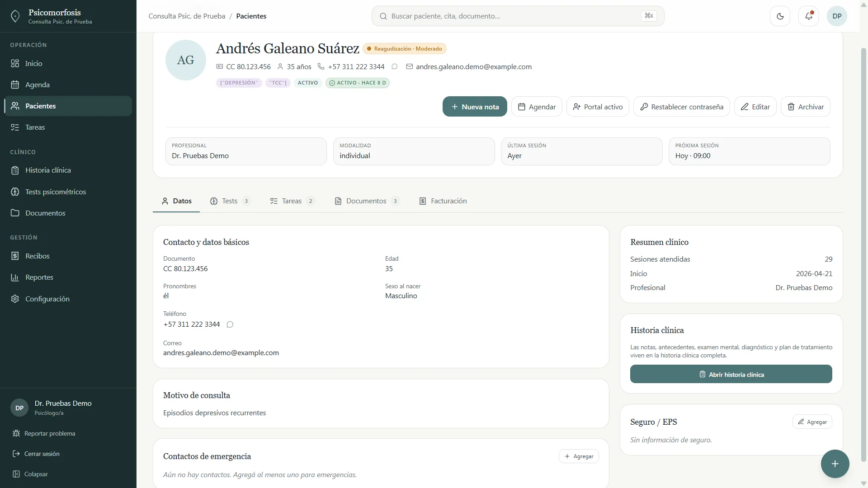Toggle dark mode with the moon icon
The height and width of the screenshot is (488, 868).
click(x=780, y=16)
